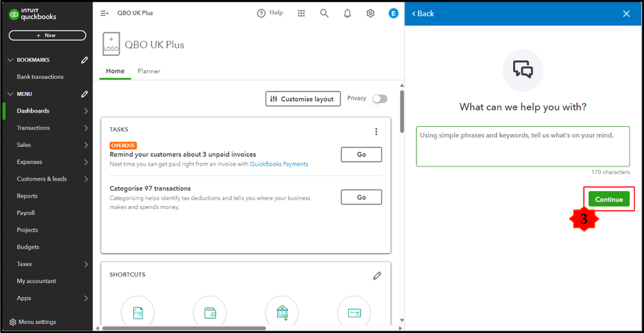Open Menu settings

32,322
